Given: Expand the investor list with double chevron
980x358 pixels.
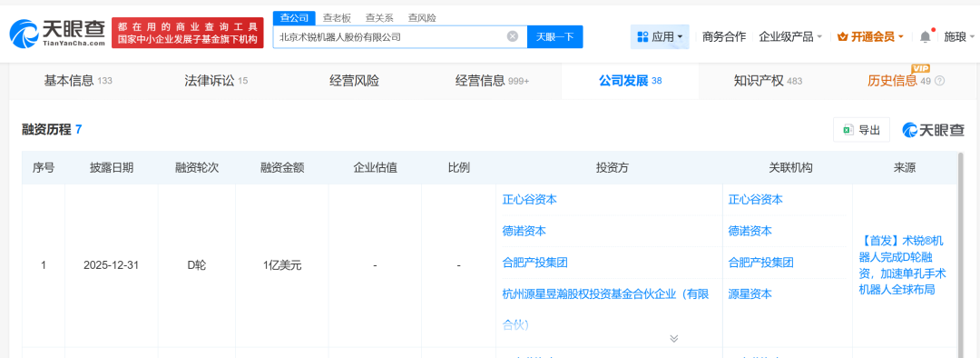Looking at the screenshot, I should tap(673, 338).
